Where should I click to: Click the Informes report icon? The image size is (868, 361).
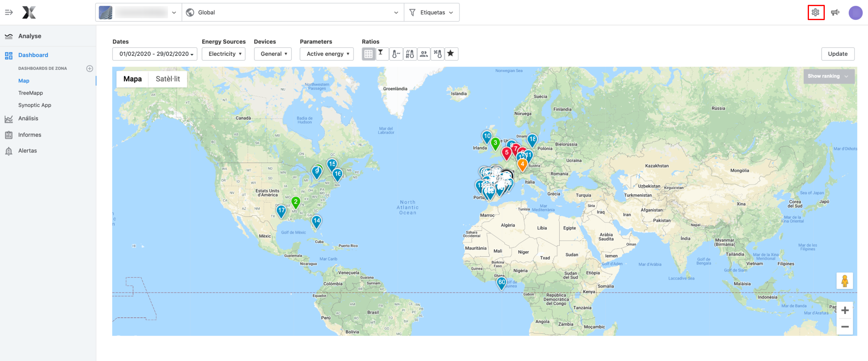tap(9, 135)
